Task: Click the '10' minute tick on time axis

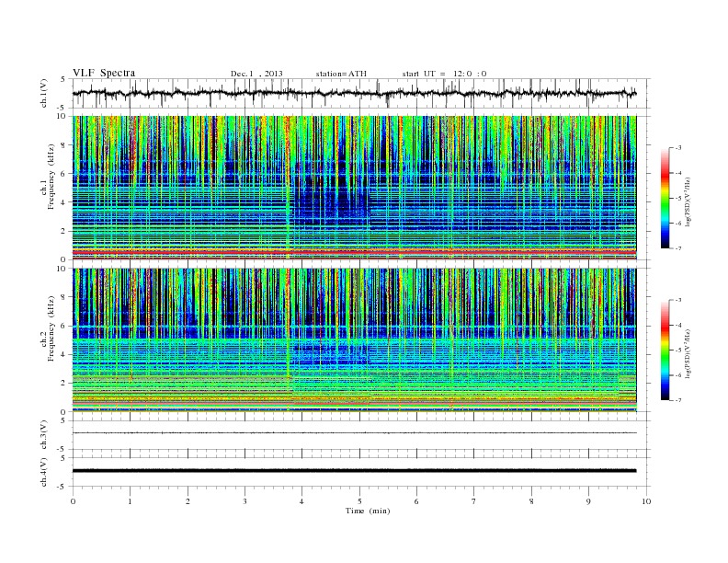Action: tap(646, 501)
